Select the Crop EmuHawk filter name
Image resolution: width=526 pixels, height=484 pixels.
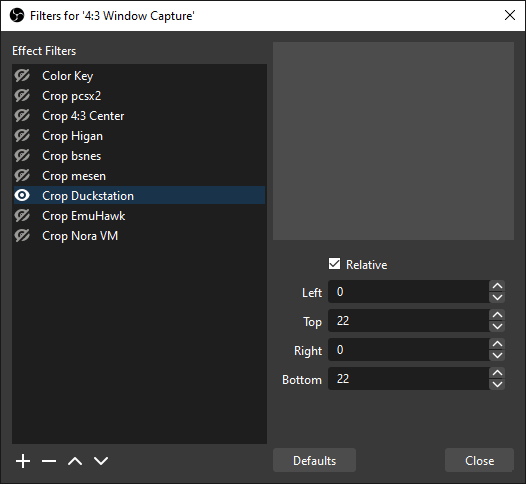[x=84, y=216]
